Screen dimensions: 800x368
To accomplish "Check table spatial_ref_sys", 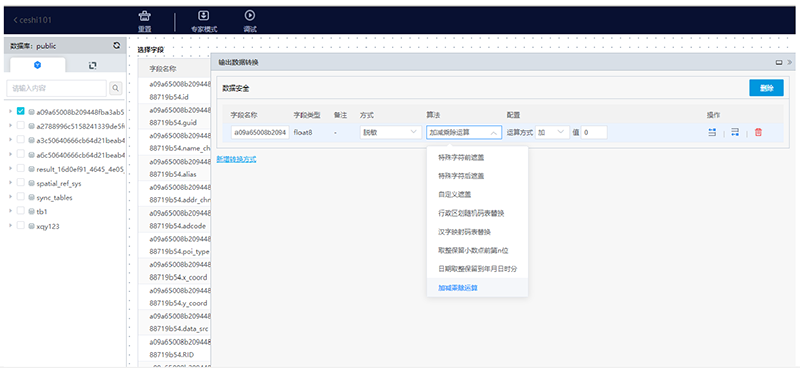I will pyautogui.click(x=21, y=182).
